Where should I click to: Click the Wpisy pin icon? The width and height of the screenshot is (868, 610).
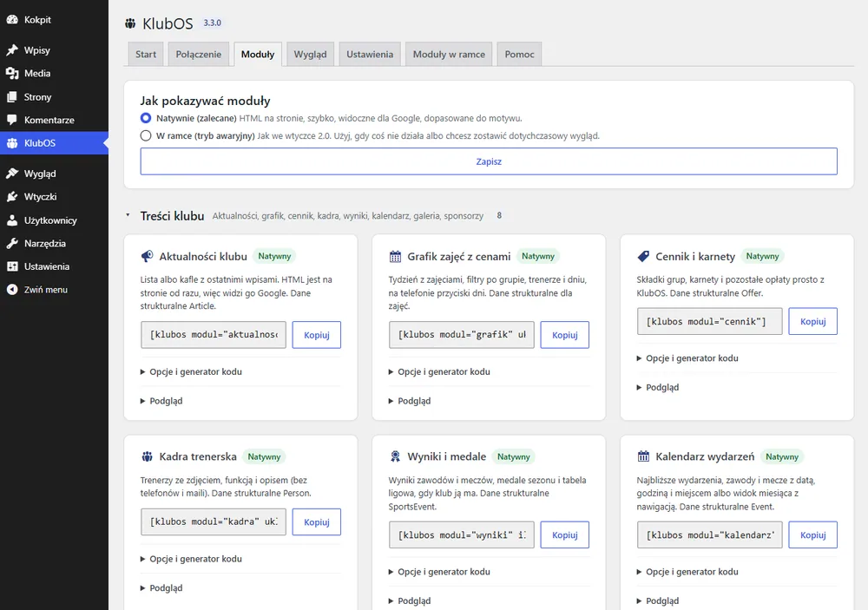pos(12,50)
